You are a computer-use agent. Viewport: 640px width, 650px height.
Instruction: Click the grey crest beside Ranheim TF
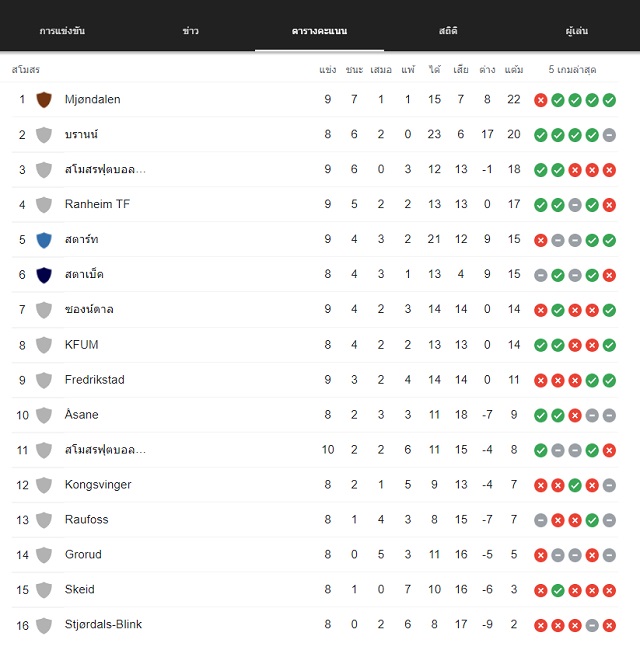44,205
